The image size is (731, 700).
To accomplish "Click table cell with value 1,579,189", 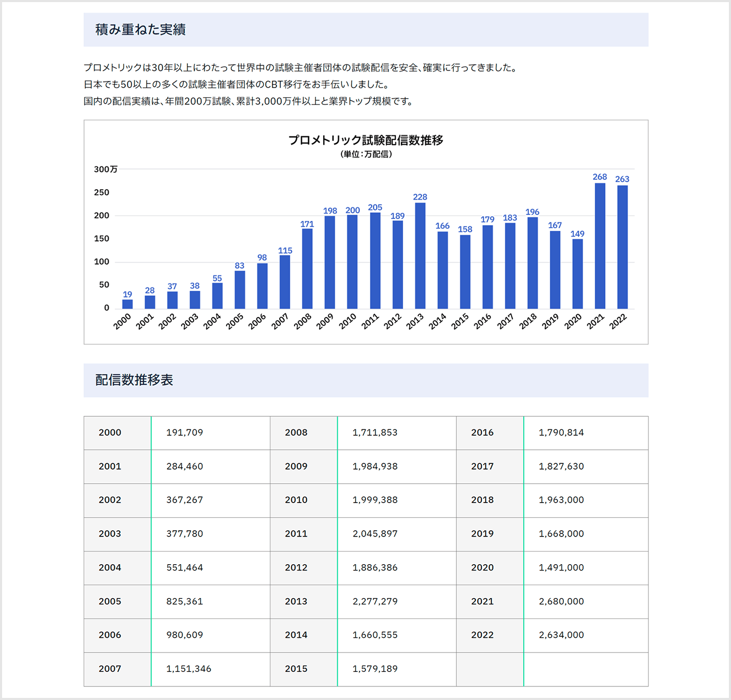I will click(x=397, y=669).
